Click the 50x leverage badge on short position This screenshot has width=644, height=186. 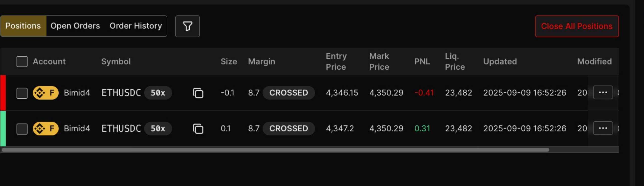click(158, 93)
